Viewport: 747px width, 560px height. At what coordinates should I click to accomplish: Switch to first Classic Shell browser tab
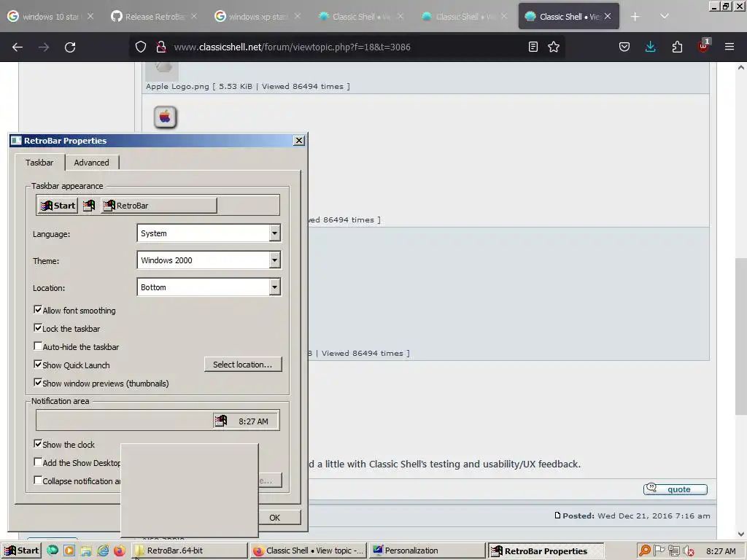[361, 17]
